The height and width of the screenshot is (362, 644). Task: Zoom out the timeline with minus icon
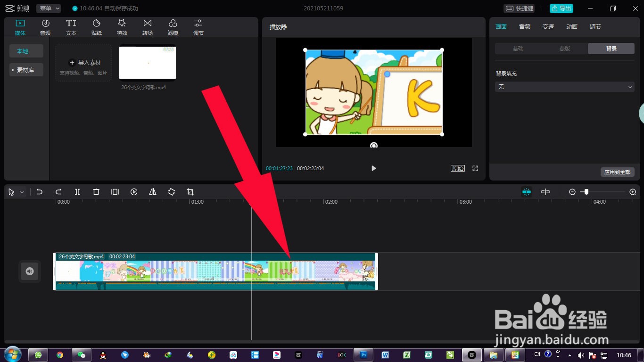(572, 192)
